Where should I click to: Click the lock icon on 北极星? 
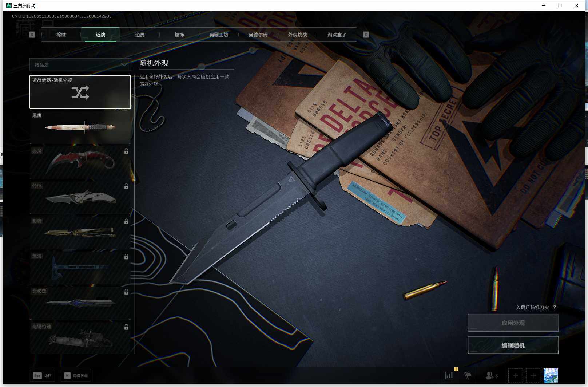click(x=126, y=292)
